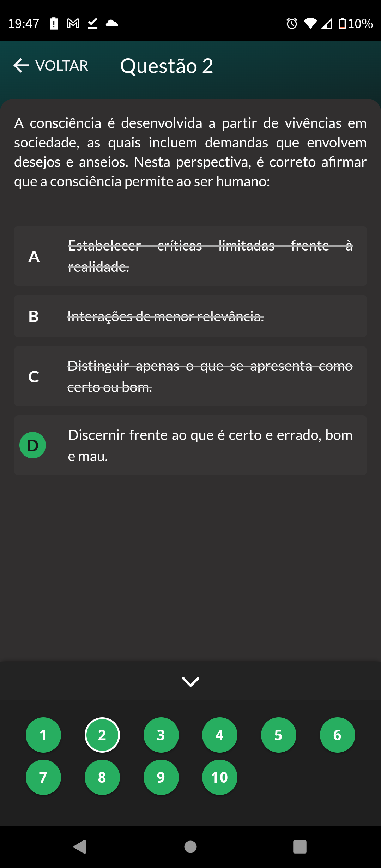Tap the cloud icon in status bar

[112, 24]
